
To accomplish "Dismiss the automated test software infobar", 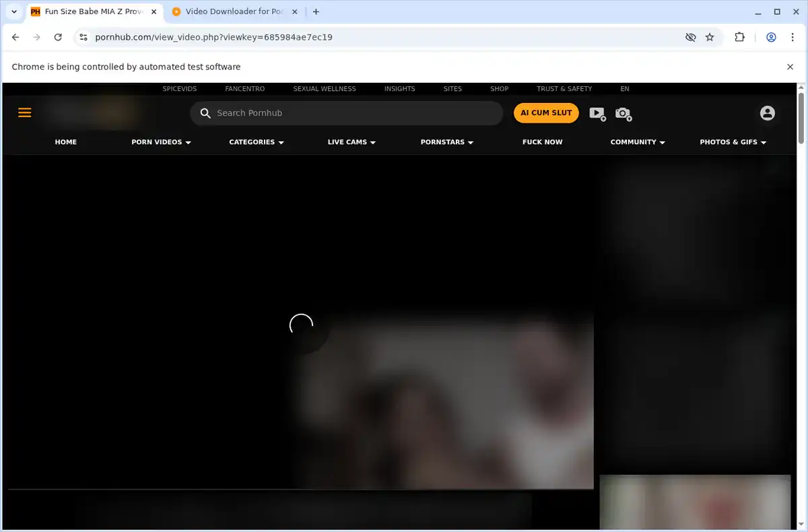I will click(790, 67).
